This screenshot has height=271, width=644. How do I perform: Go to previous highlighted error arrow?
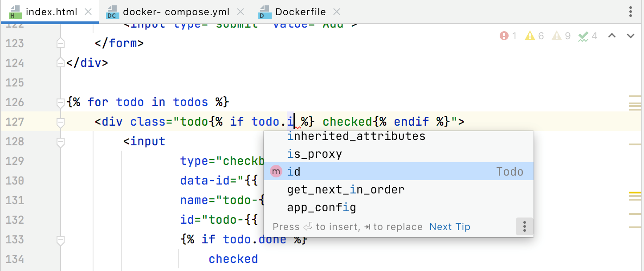click(612, 36)
